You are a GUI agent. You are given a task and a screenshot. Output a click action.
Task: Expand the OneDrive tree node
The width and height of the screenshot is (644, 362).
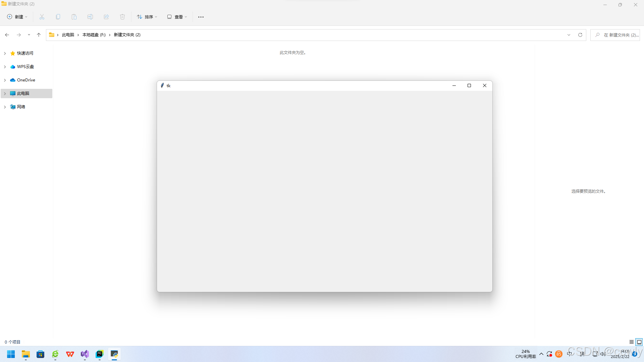5,80
